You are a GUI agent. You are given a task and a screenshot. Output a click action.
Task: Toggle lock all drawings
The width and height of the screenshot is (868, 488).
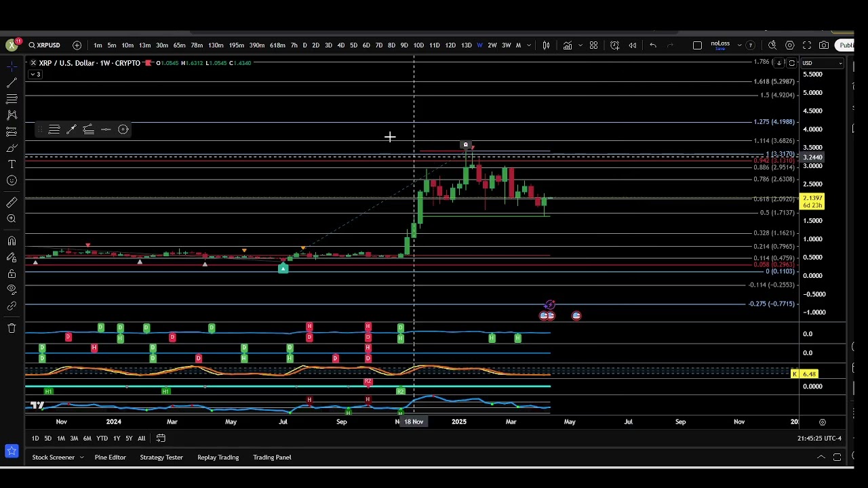click(12, 274)
